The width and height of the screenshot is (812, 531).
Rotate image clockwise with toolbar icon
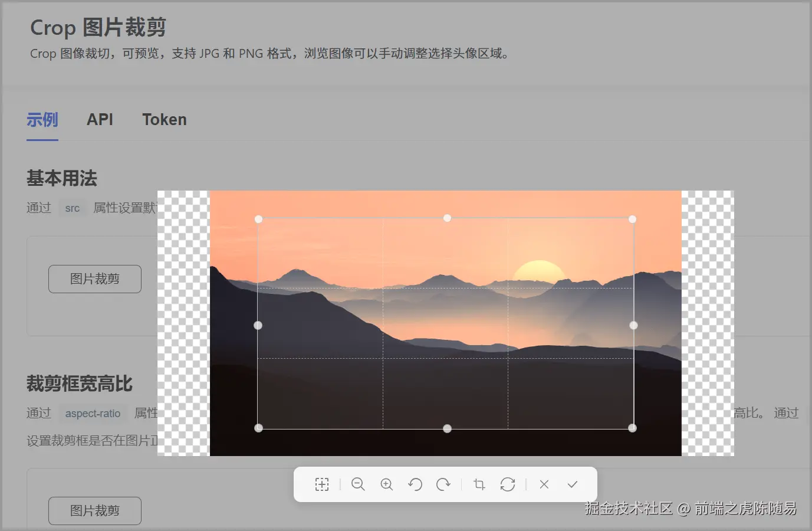pyautogui.click(x=443, y=484)
